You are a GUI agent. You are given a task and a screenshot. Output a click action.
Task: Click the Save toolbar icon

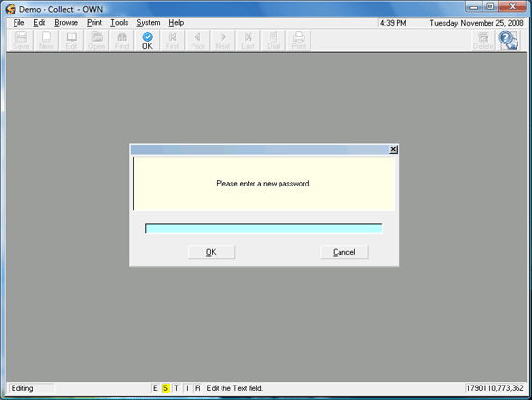click(x=21, y=41)
